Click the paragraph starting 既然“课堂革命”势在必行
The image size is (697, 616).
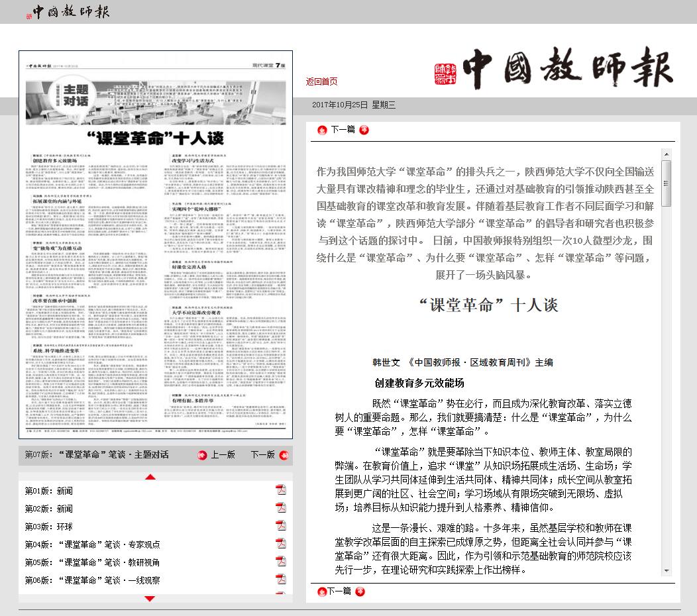pos(483,417)
